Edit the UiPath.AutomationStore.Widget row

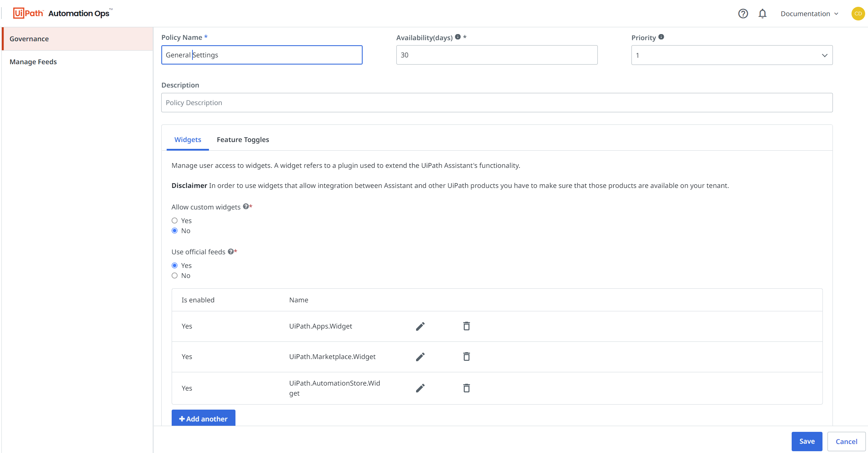click(x=420, y=388)
